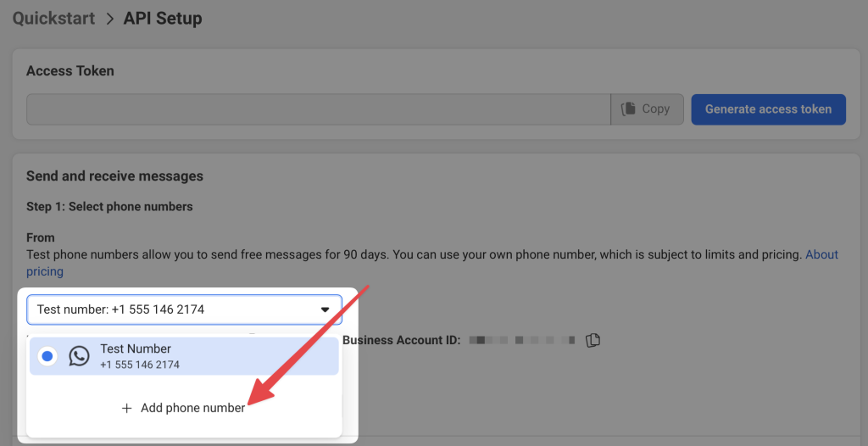The image size is (868, 446).
Task: Click the 'Test Number' name in the dropdown list
Action: 136,349
